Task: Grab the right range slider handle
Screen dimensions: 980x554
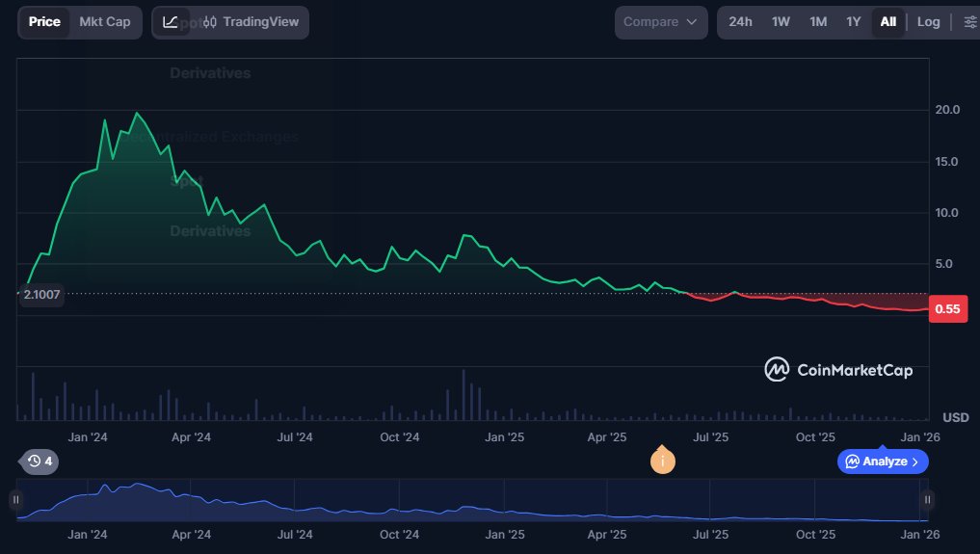Action: pos(927,499)
